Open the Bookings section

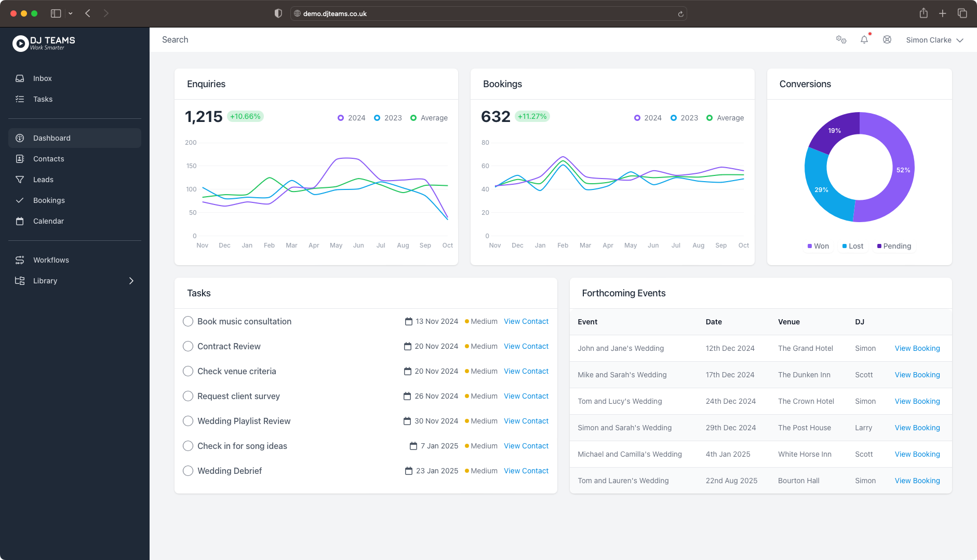(48, 200)
